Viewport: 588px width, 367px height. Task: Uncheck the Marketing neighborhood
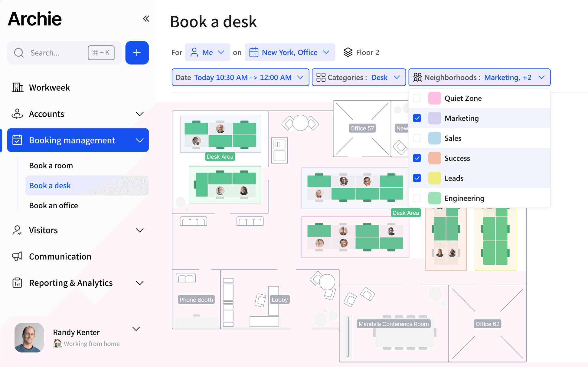(x=417, y=118)
